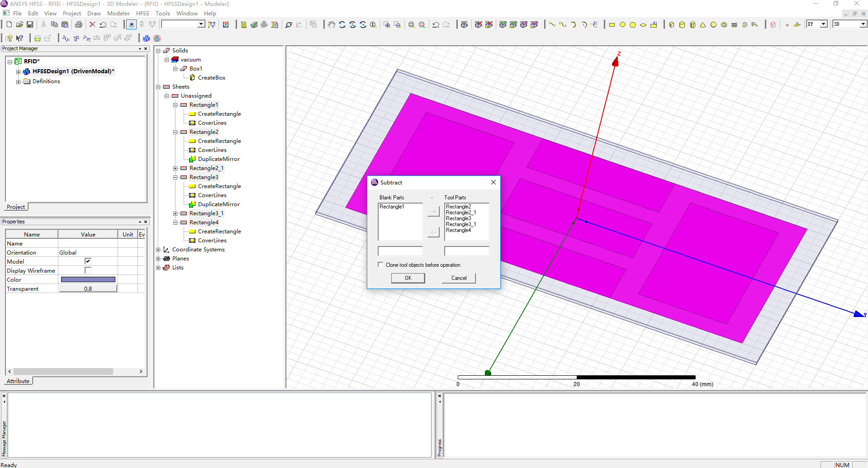Screen dimensions: 868x468
Task: Open the HFSS menu
Action: [x=142, y=14]
